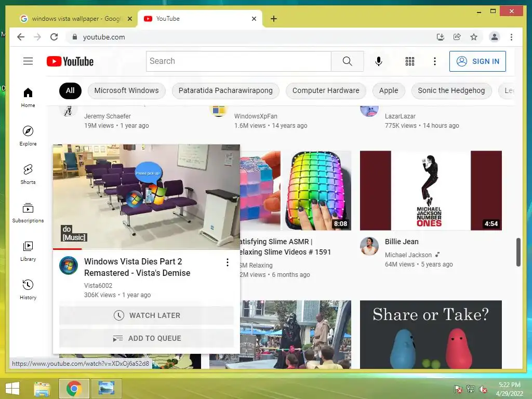
Task: Open Shorts in sidebar
Action: 28,175
